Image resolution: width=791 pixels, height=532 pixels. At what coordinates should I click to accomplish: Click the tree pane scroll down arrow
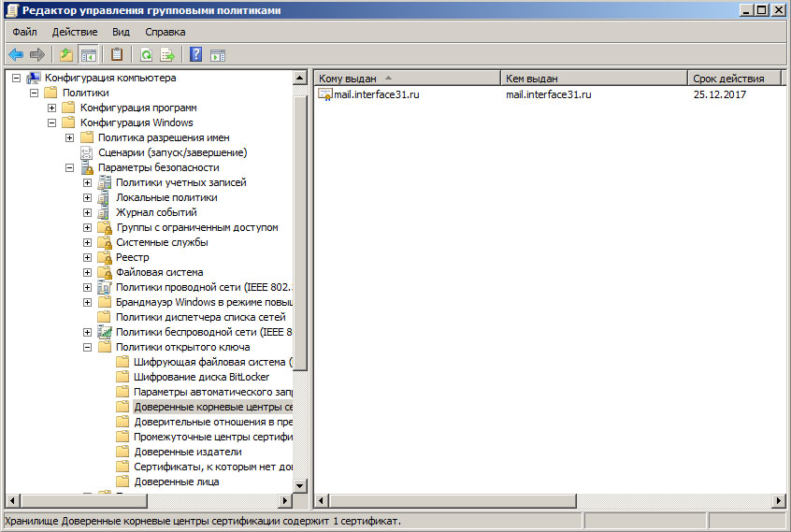click(300, 485)
